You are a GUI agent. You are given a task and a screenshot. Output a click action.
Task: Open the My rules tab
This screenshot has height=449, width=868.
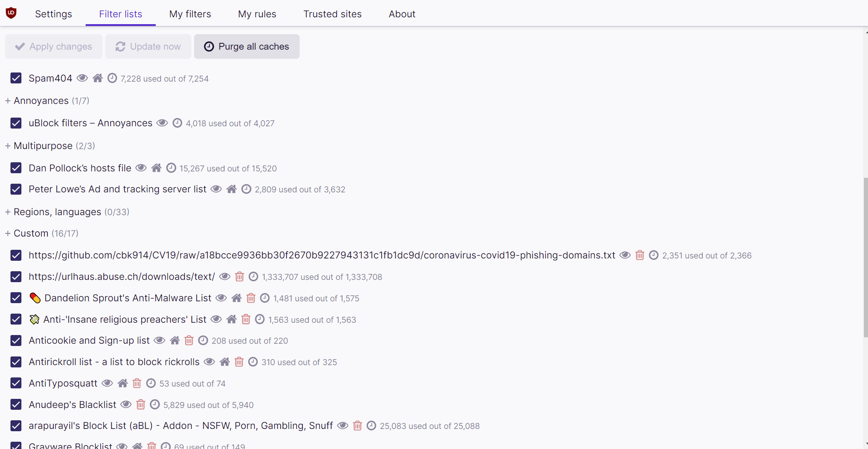click(257, 14)
